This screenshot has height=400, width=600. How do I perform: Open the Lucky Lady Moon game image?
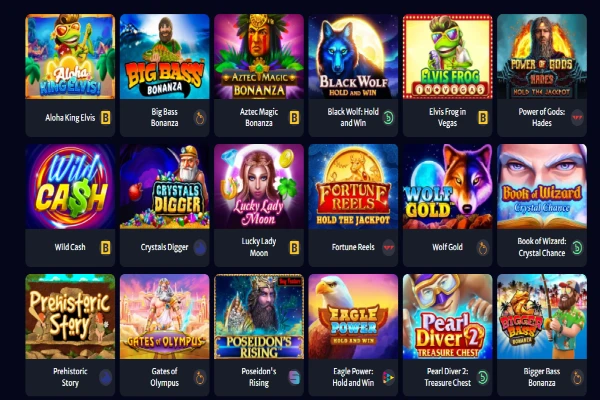259,186
